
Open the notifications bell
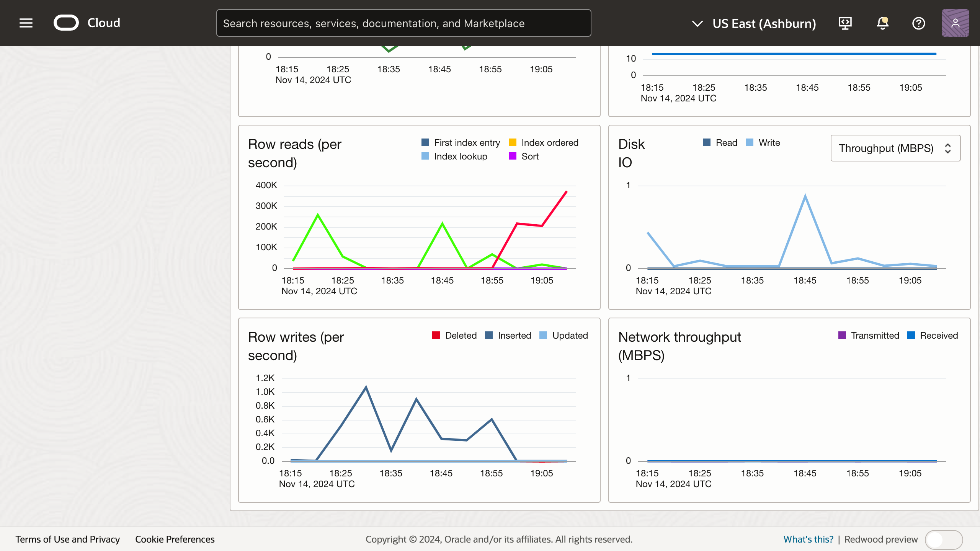pyautogui.click(x=882, y=23)
